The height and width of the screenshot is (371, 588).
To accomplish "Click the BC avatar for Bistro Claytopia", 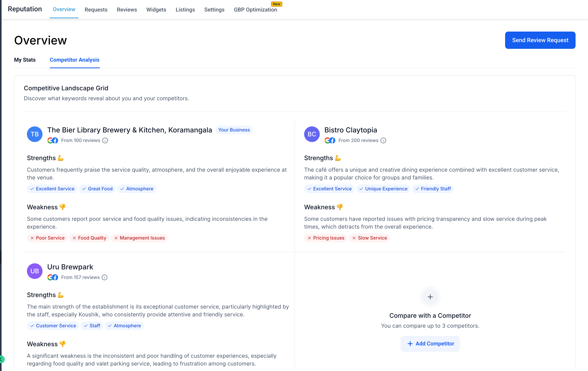I will pos(312,134).
